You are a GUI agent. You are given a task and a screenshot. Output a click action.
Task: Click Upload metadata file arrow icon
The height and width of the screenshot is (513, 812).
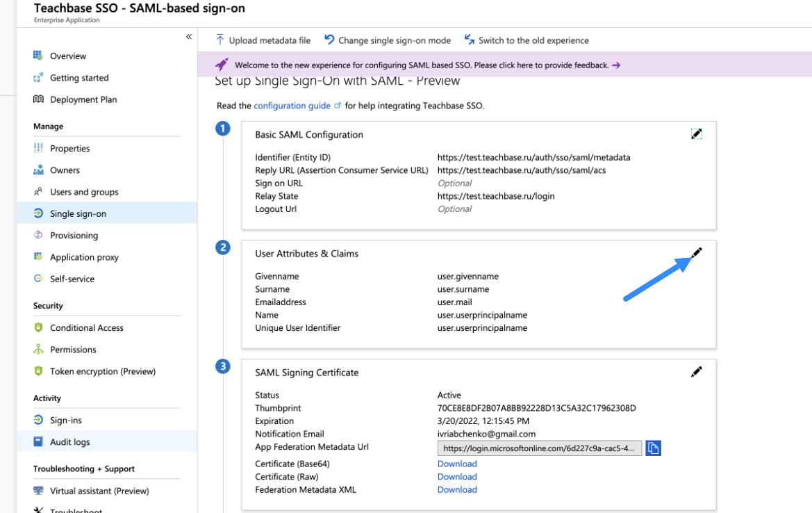(x=220, y=40)
